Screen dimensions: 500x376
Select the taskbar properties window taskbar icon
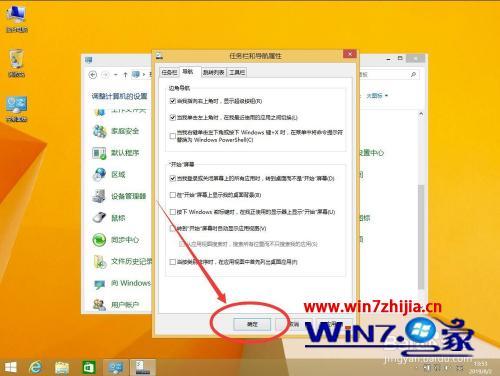click(143, 367)
